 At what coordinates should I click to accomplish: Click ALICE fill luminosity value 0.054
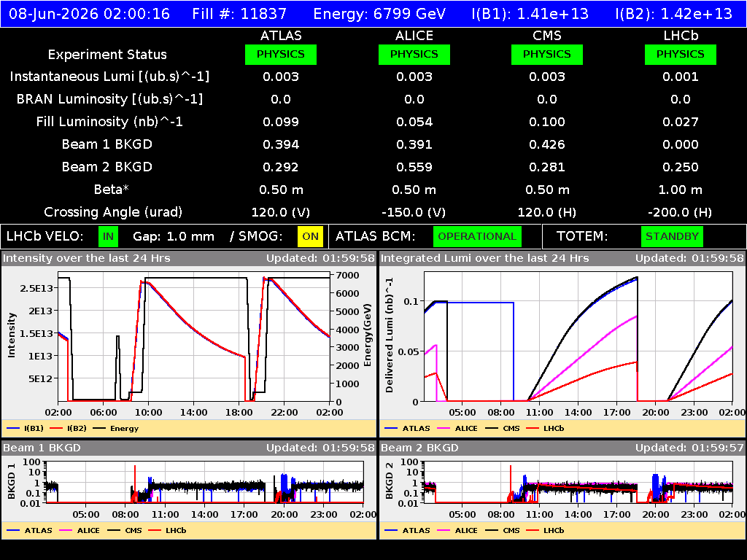pos(414,122)
